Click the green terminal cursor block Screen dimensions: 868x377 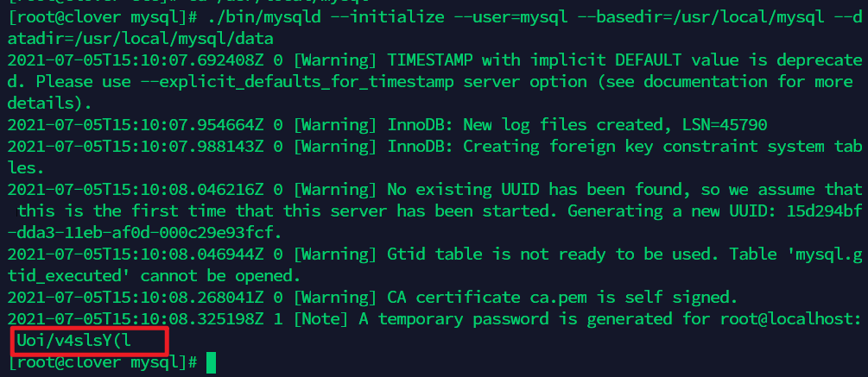point(211,362)
